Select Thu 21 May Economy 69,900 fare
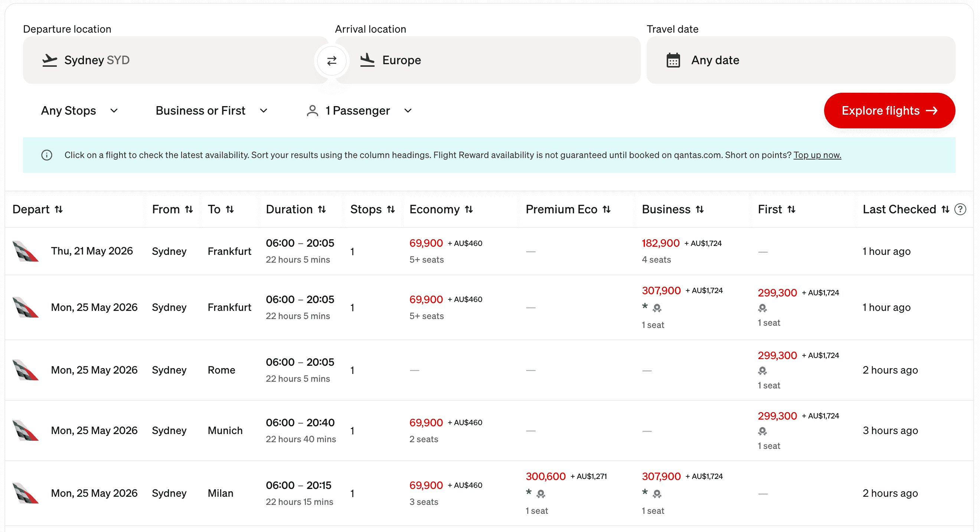This screenshot has height=532, width=980. pos(426,243)
